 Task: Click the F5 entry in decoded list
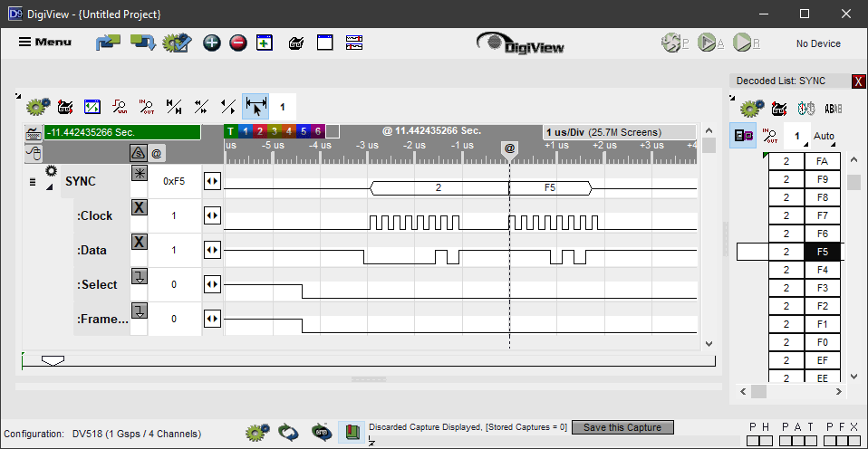[x=822, y=252]
